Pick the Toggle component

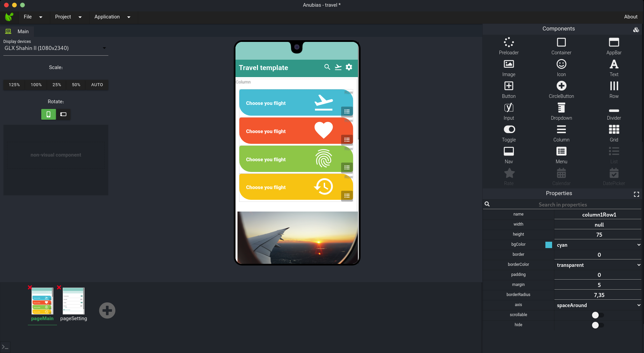point(508,132)
